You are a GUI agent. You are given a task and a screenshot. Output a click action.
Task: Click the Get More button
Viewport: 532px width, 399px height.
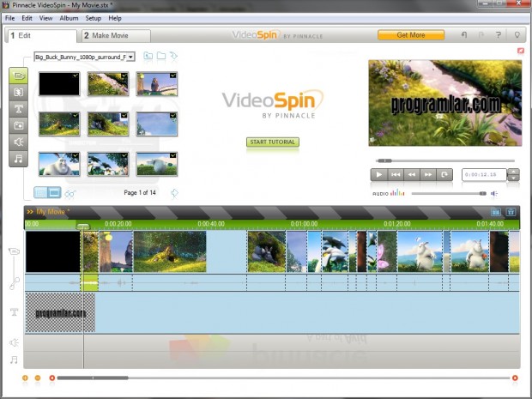click(411, 35)
